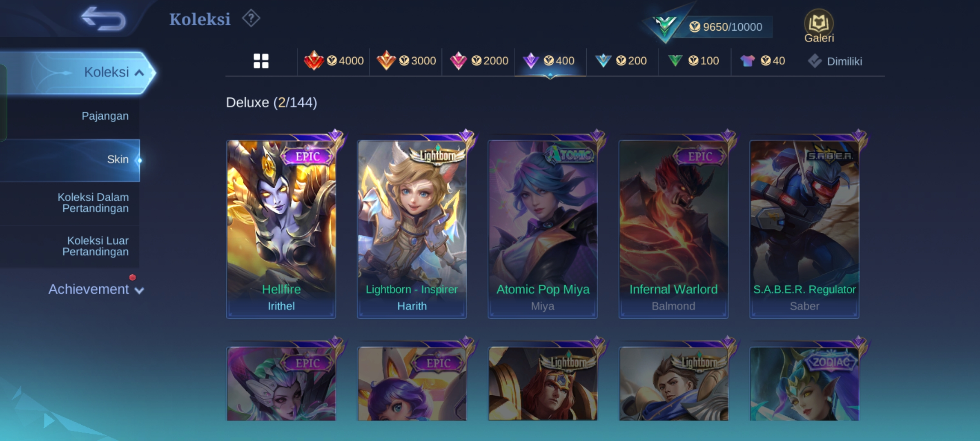Filter by the pink 2000 gem tier

tap(479, 61)
